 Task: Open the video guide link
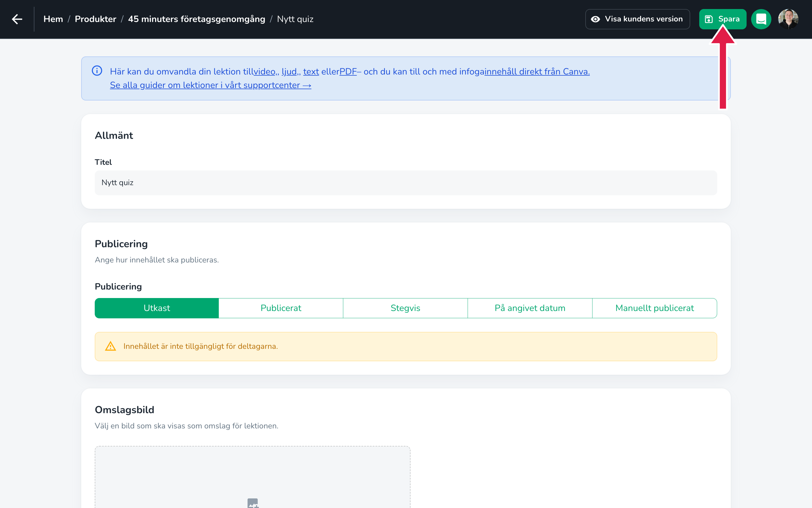click(x=265, y=72)
